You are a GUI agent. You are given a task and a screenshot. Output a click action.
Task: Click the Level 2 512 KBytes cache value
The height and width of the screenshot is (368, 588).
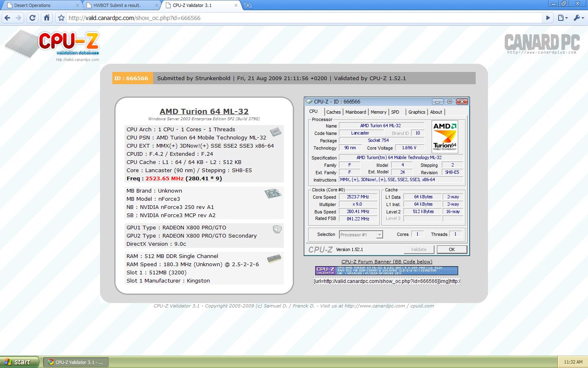point(423,211)
